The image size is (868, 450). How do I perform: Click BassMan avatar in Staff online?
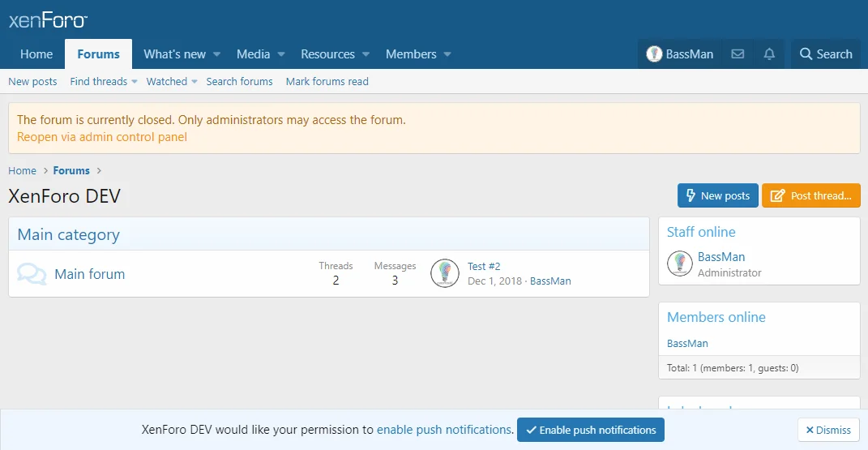679,264
